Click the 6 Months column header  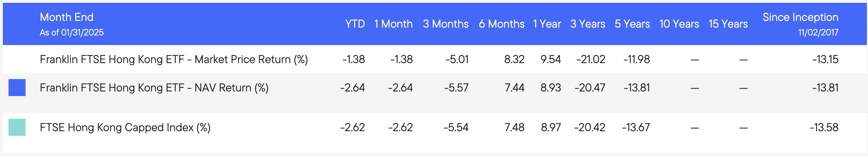tap(501, 24)
